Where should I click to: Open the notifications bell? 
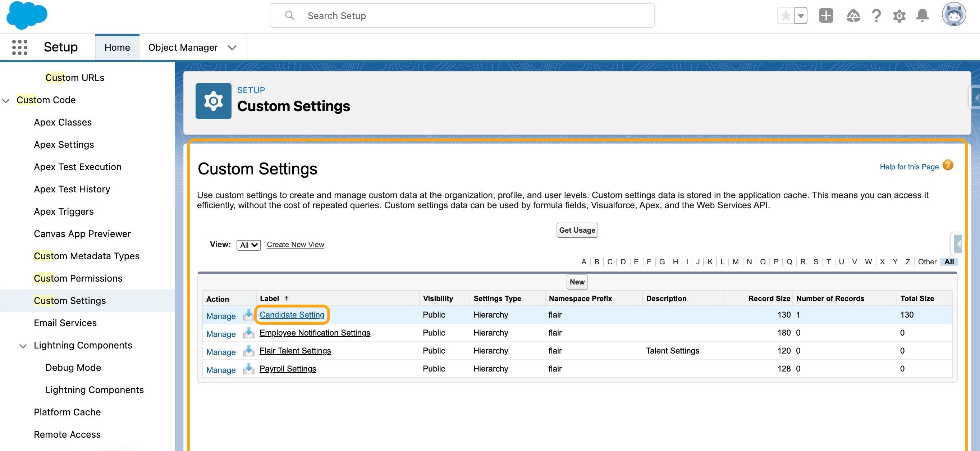pyautogui.click(x=922, y=16)
